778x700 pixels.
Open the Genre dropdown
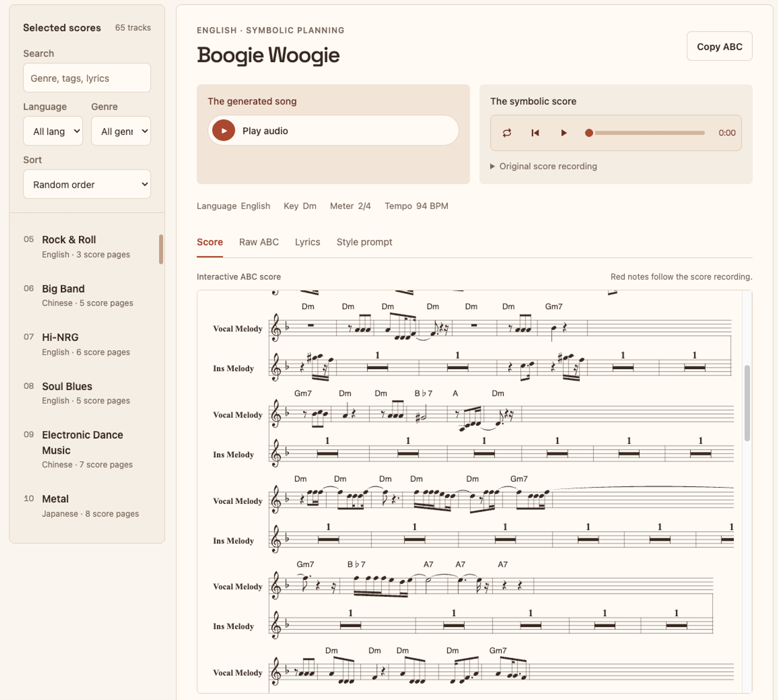click(121, 131)
